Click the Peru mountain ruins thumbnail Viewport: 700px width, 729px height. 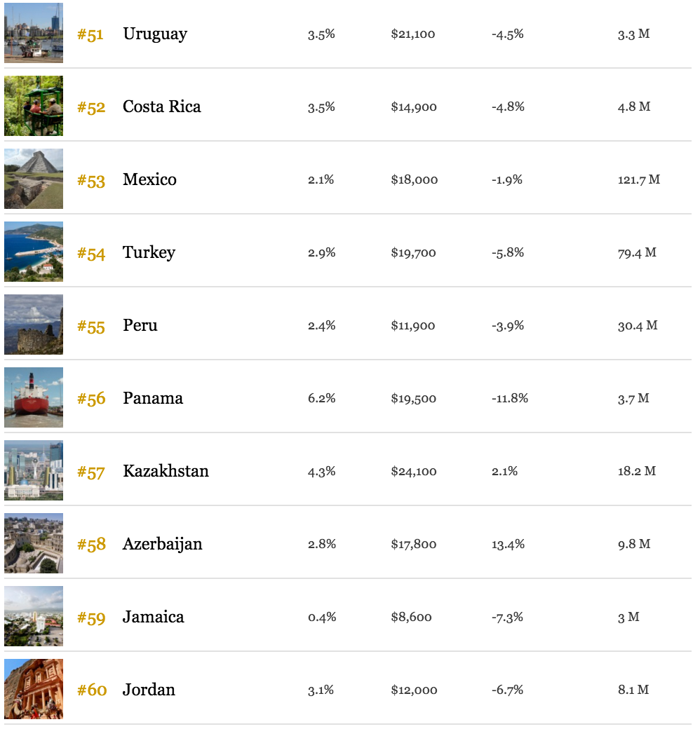click(x=34, y=325)
